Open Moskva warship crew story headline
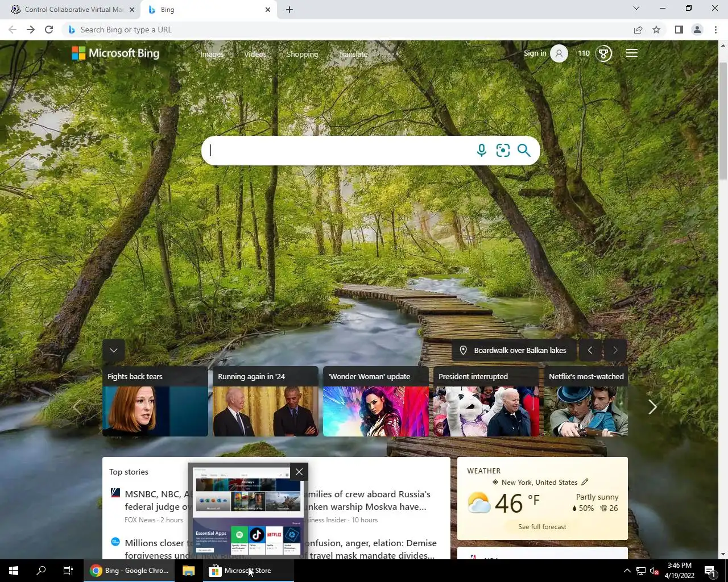 369,500
